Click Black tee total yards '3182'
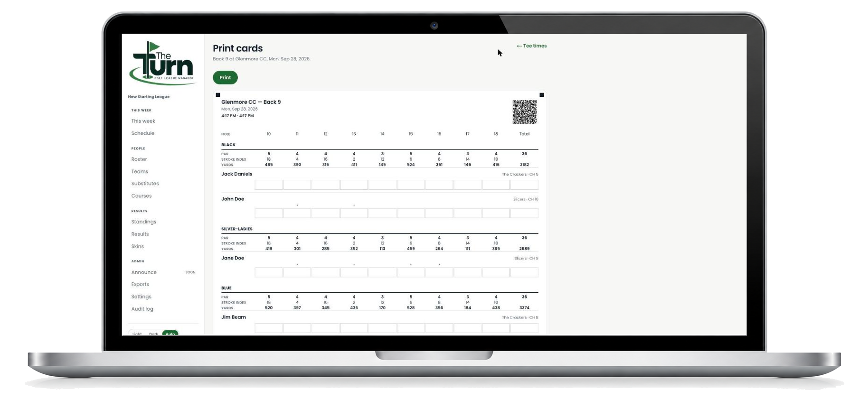The width and height of the screenshot is (868, 408). (524, 165)
